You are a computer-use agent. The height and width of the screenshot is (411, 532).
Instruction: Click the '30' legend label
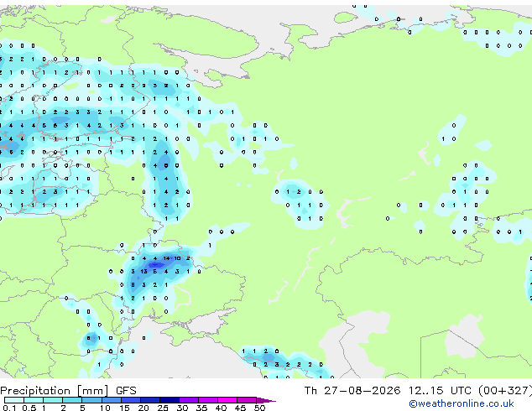coord(182,408)
